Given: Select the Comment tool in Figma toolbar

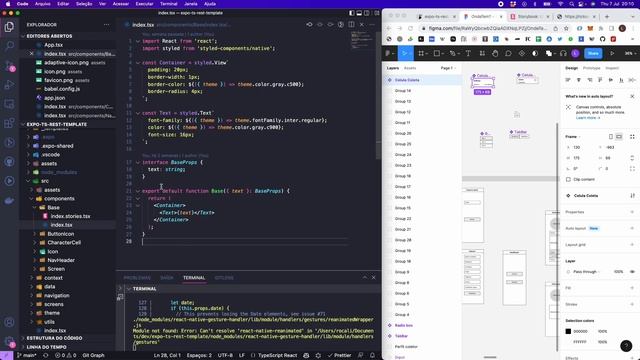Looking at the screenshot, I should [x=508, y=53].
